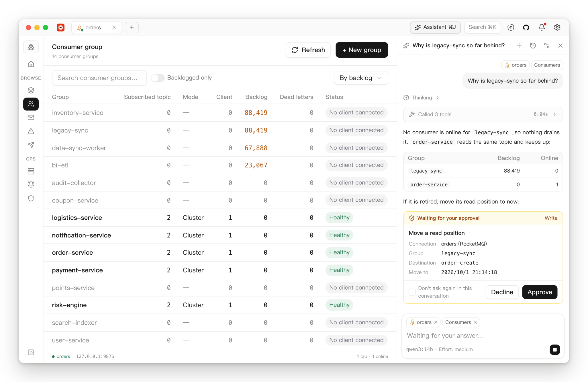
Task: Click the Healthy status of logistics-service
Action: pos(339,218)
